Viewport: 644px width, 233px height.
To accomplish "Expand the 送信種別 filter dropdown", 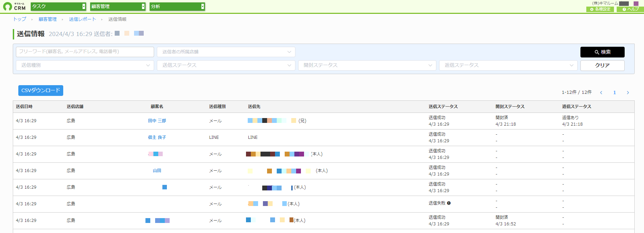I will [85, 65].
